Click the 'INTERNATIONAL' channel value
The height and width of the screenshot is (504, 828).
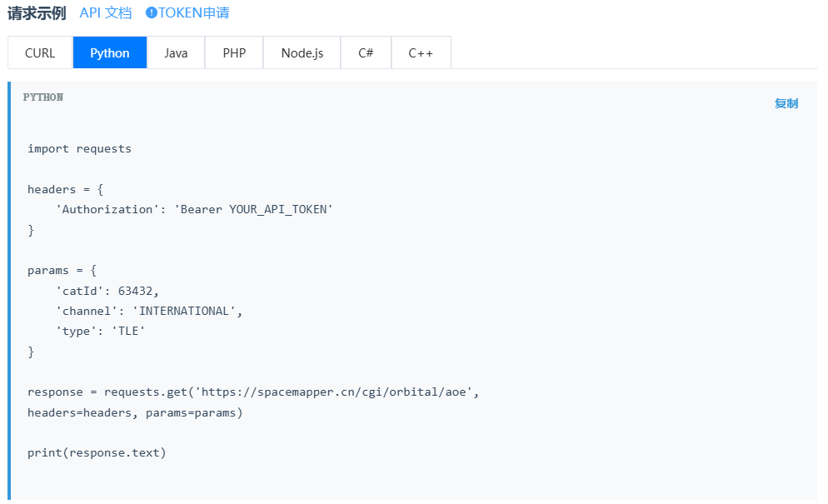coord(187,311)
